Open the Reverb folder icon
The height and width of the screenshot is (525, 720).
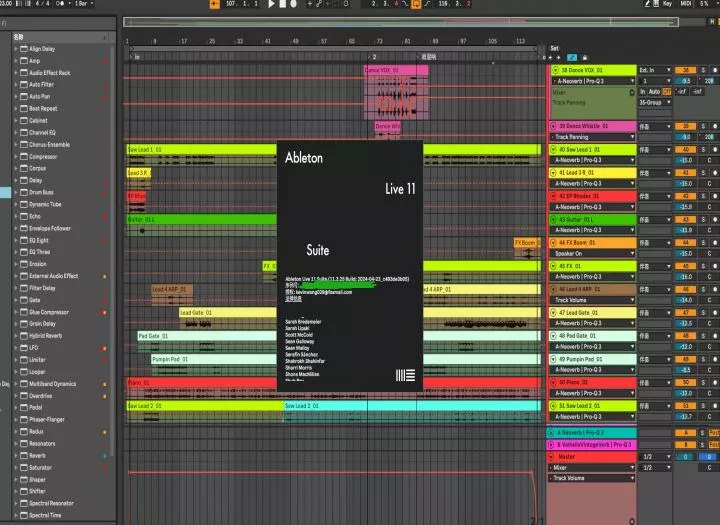click(24, 456)
